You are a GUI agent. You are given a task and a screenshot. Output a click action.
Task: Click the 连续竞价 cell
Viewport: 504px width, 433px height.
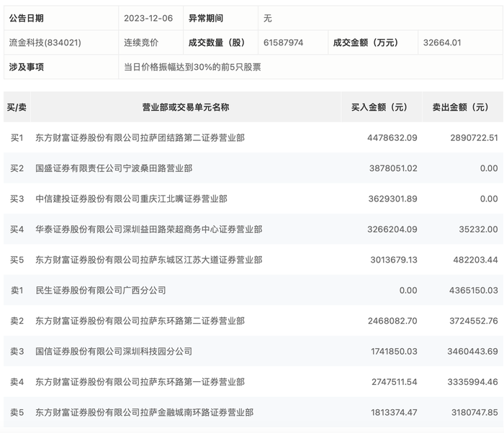click(141, 42)
